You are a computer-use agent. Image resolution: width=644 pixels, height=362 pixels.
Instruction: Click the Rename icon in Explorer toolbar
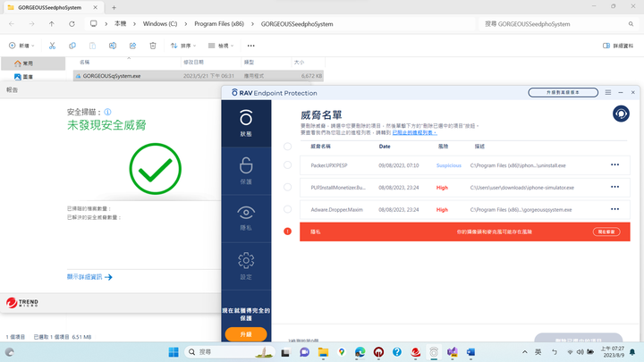(x=113, y=46)
